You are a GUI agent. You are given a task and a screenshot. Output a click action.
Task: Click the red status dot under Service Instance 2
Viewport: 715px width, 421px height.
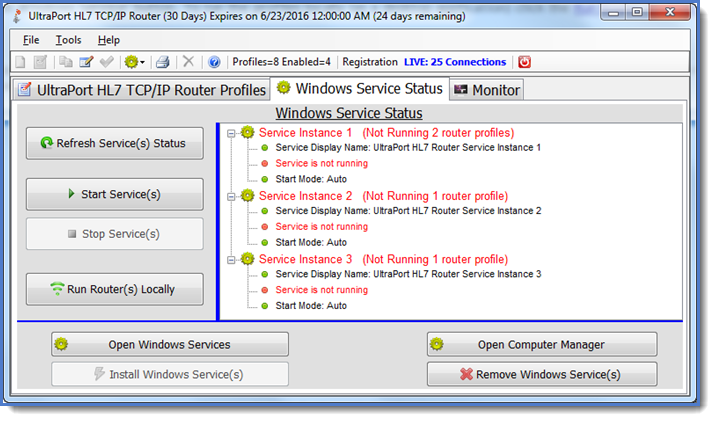pyautogui.click(x=264, y=227)
